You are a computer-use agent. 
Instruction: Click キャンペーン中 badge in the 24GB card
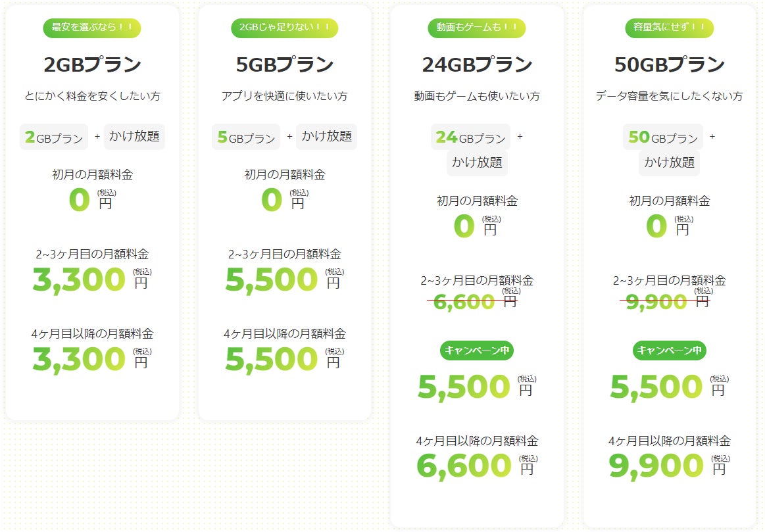(477, 351)
